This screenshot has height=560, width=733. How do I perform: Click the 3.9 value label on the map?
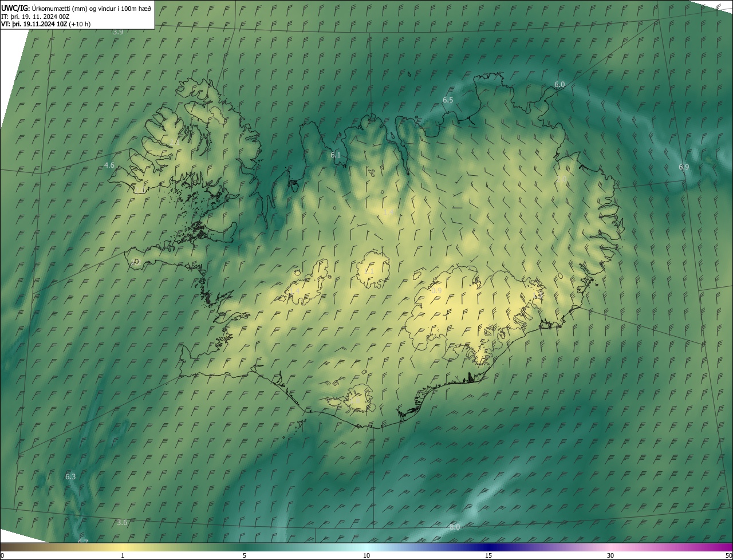pyautogui.click(x=118, y=32)
